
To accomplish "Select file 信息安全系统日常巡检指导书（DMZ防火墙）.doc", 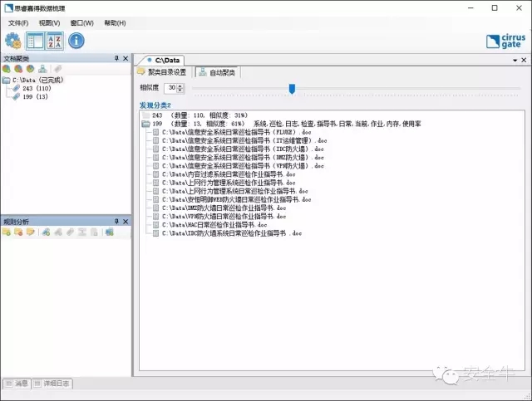I will coord(243,158).
